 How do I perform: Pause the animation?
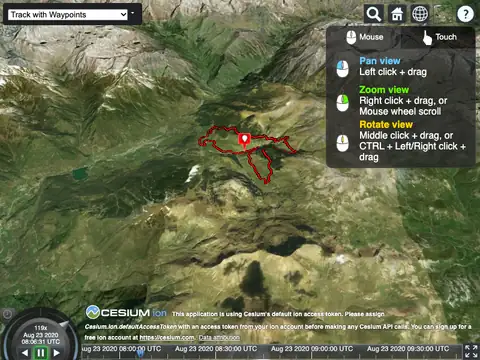pos(41,353)
